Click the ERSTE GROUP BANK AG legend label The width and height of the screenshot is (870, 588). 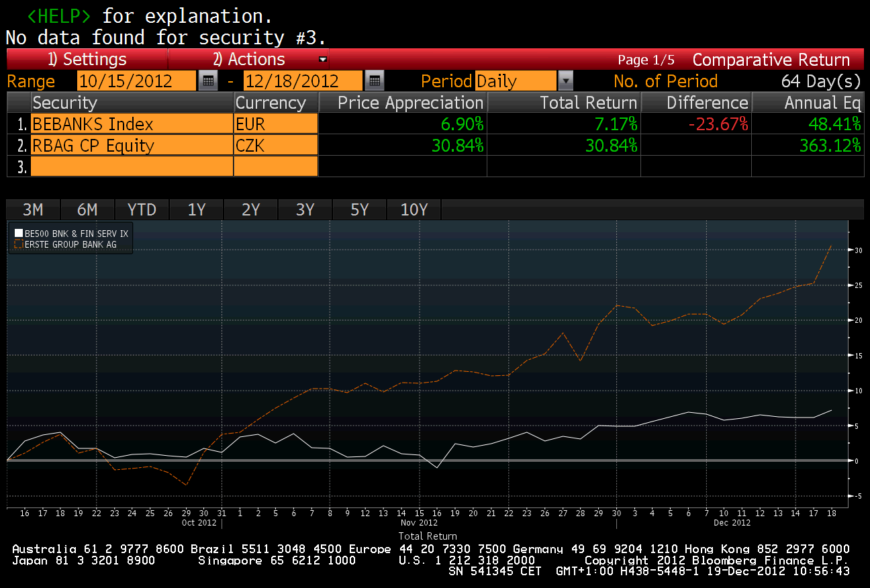pos(70,244)
